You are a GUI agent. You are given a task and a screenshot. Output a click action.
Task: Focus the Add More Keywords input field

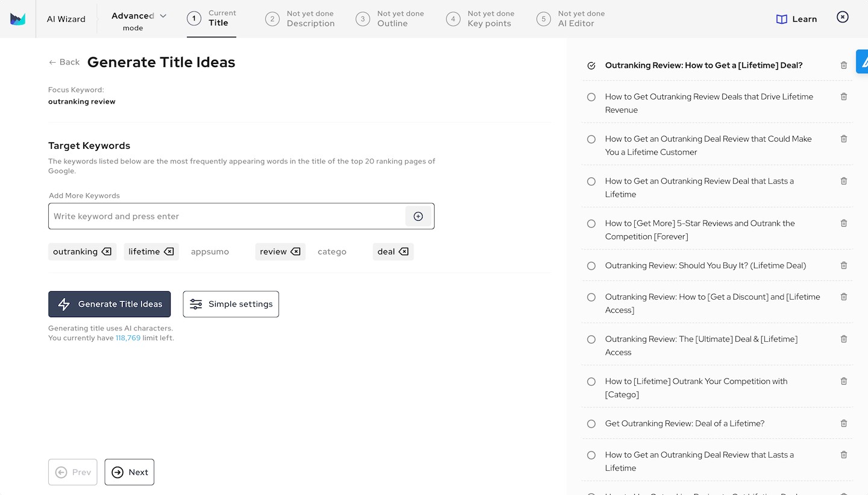pyautogui.click(x=227, y=216)
